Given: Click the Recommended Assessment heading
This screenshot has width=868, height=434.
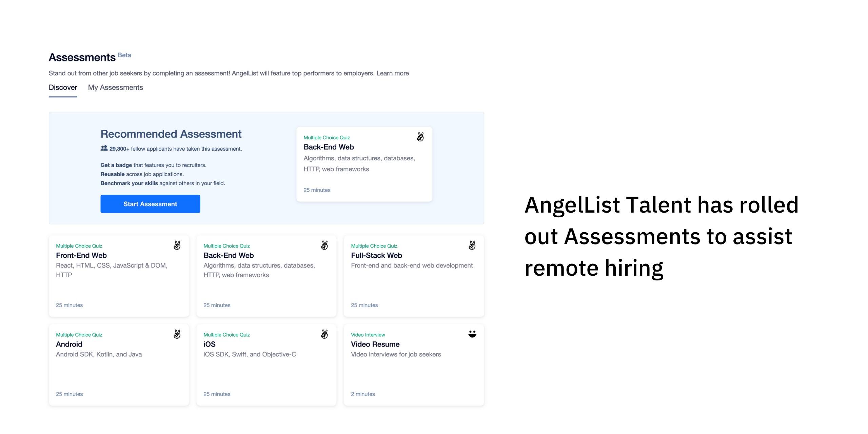Looking at the screenshot, I should click(171, 134).
